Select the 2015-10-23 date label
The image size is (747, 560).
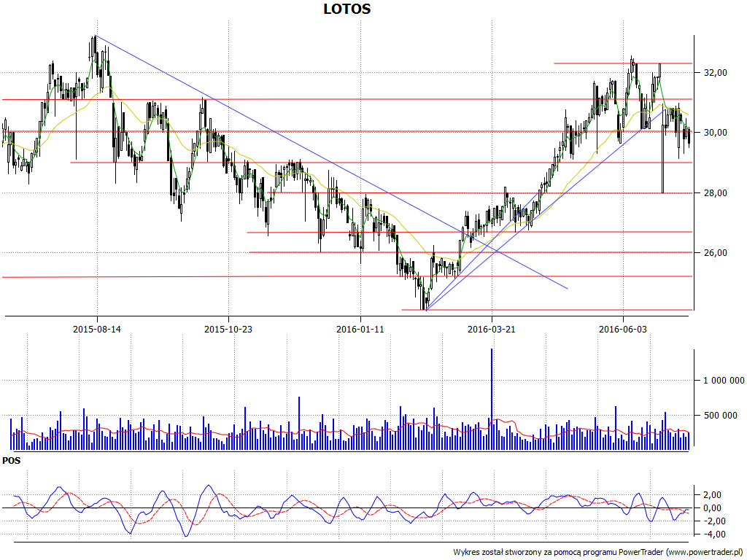click(228, 329)
